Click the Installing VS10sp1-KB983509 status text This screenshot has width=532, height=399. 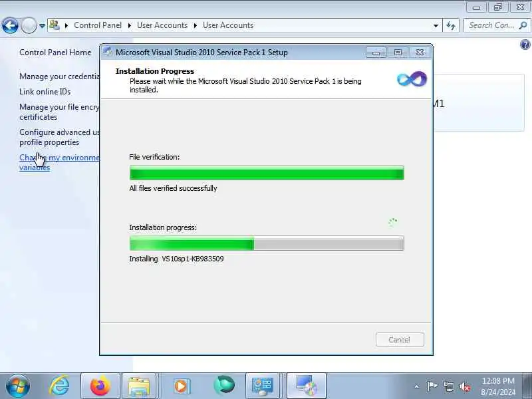(x=176, y=259)
